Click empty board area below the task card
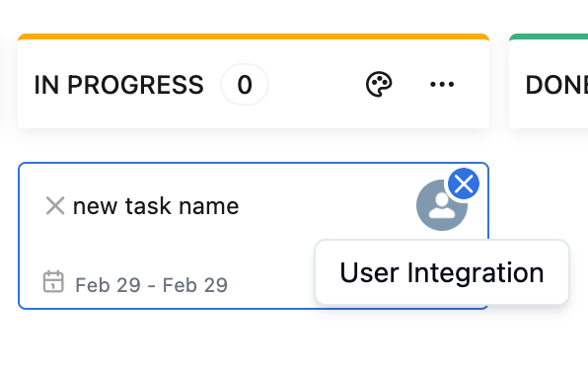Screen dimensions: 588x369 pos(254,339)
